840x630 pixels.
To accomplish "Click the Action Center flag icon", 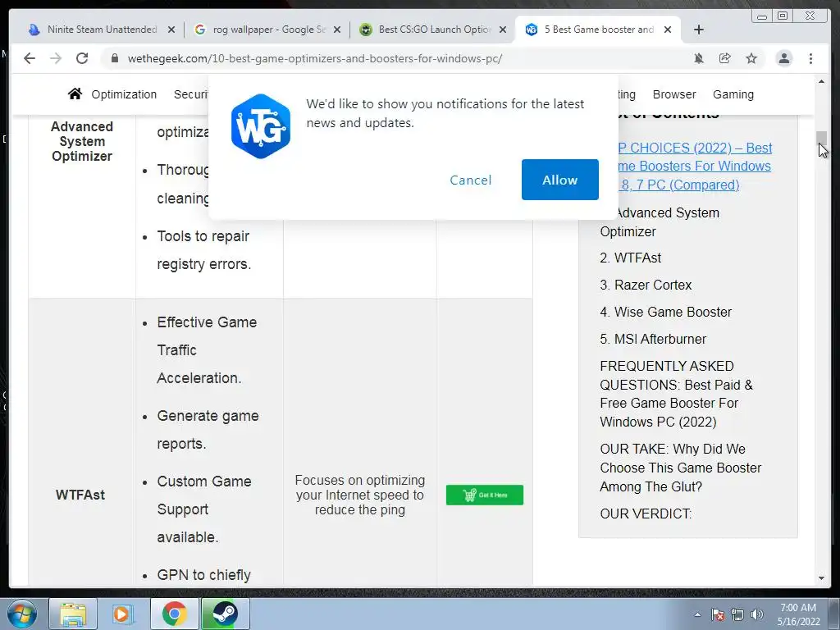I will [717, 614].
